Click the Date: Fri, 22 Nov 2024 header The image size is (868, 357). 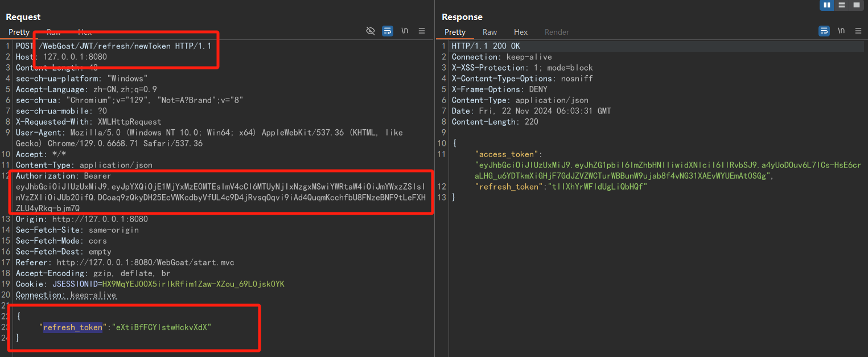pos(531,111)
